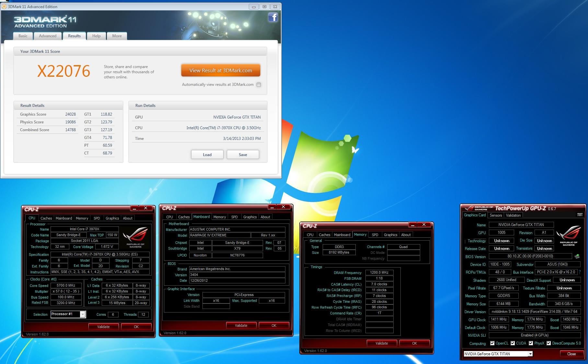
Task: Click the motherboard model RAMPAGE IV EXTREME
Action: click(220, 235)
